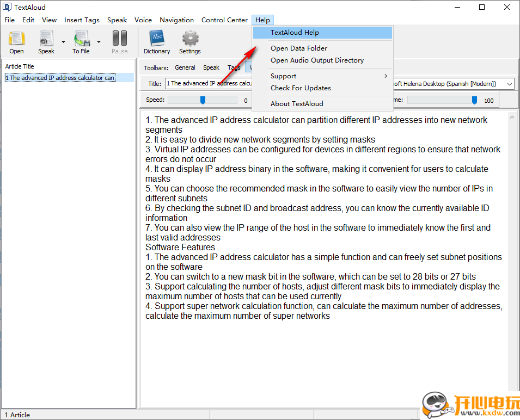520x420 pixels.
Task: Expand the To File dropdown arrow
Action: pos(99,41)
